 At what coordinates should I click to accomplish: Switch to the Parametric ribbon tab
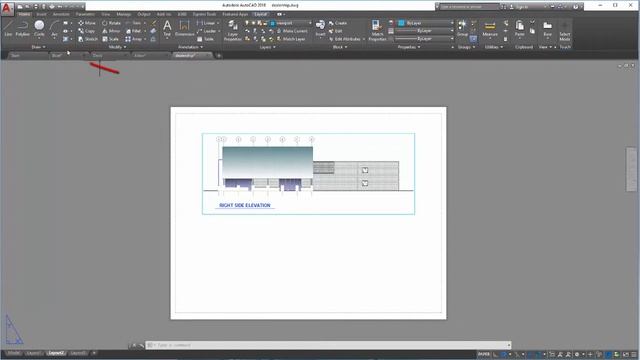tap(85, 14)
